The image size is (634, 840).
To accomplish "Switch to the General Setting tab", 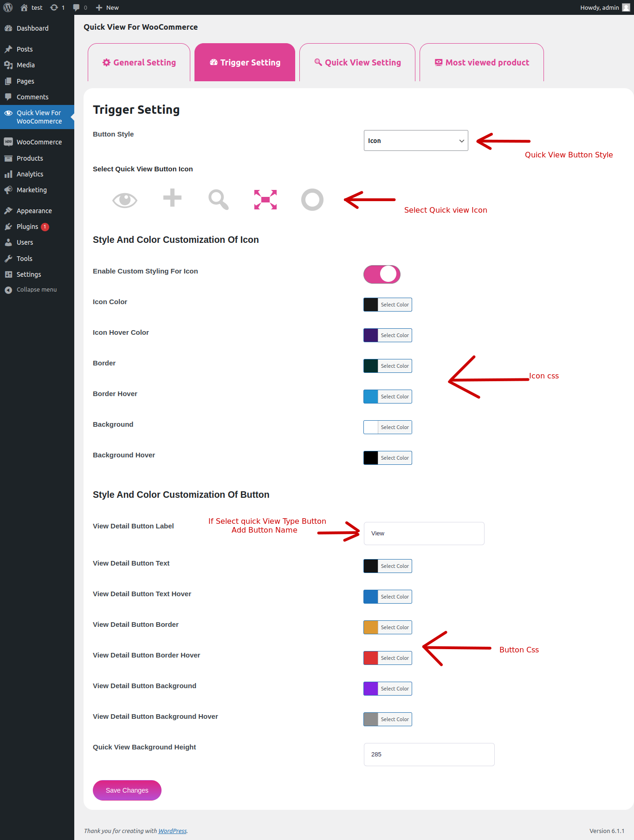I will point(139,63).
